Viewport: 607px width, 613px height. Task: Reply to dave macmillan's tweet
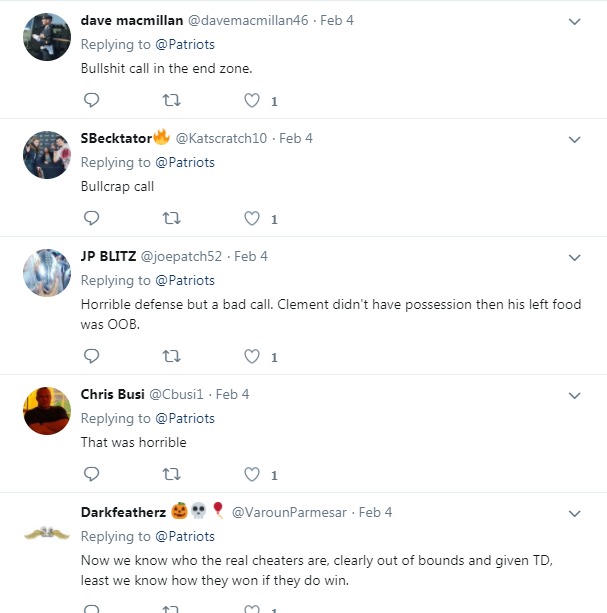pos(91,100)
